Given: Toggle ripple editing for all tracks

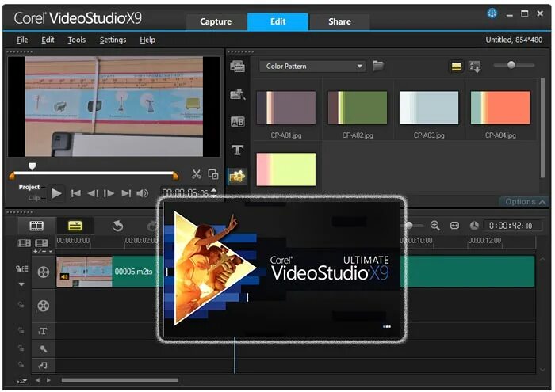Looking at the screenshot, I should pyautogui.click(x=21, y=269).
